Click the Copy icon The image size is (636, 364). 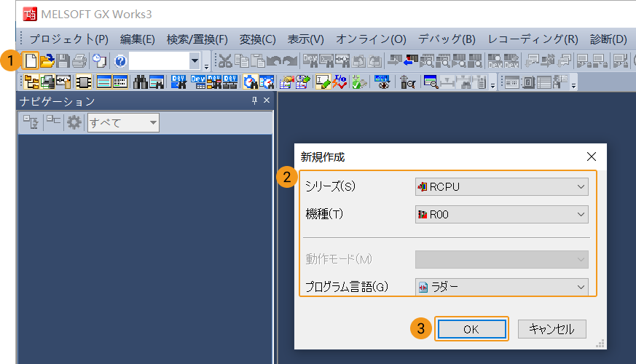tap(242, 61)
